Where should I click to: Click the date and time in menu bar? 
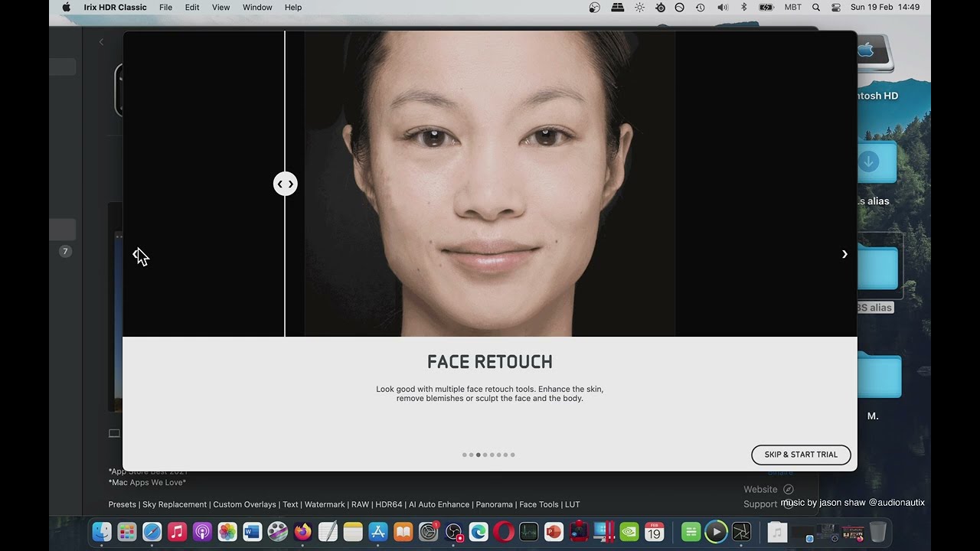click(x=885, y=8)
